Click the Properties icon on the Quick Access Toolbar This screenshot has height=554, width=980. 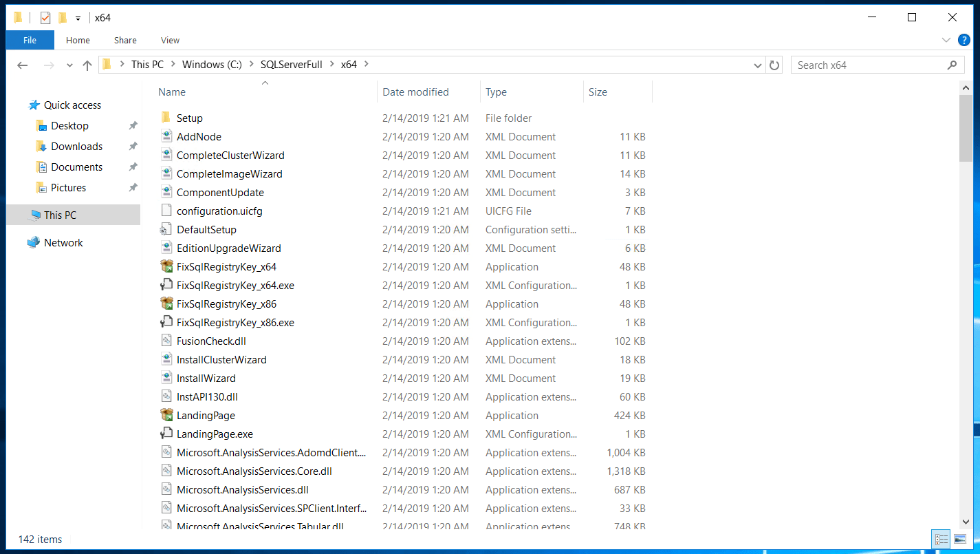pos(44,17)
